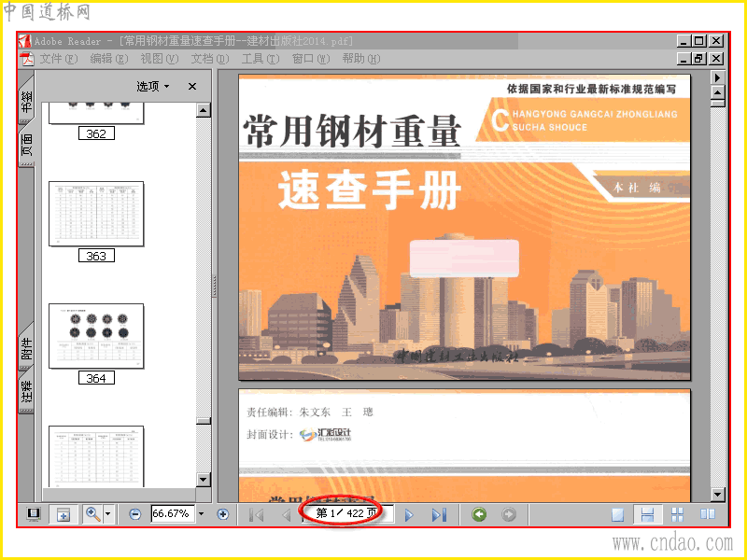Viewport: 747px width, 560px height.
Task: Open the zoom percentage dropdown
Action: tap(201, 513)
